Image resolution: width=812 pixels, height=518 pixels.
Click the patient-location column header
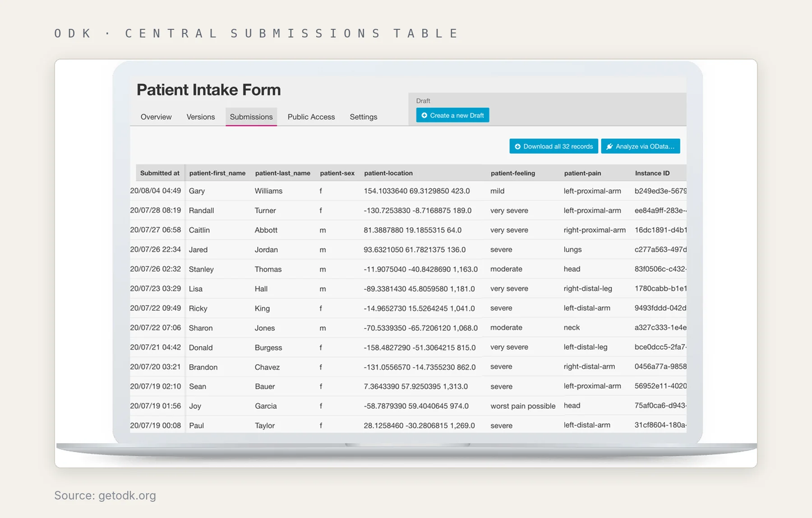point(388,173)
